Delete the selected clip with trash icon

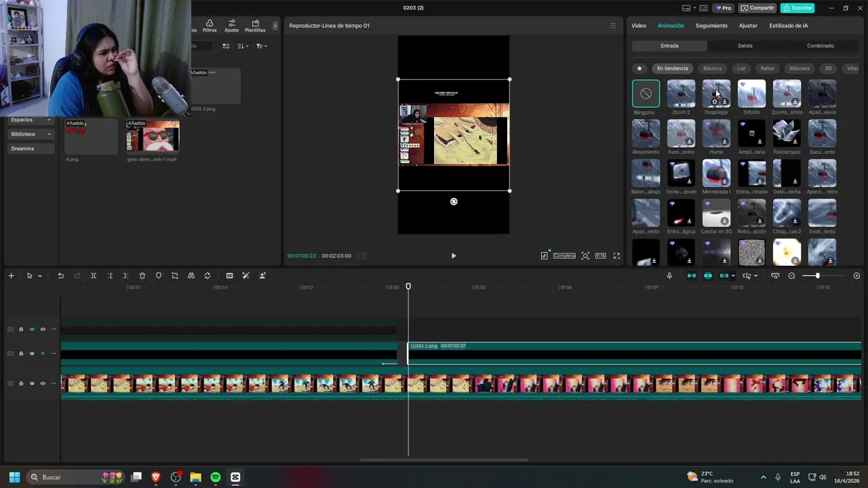[142, 276]
